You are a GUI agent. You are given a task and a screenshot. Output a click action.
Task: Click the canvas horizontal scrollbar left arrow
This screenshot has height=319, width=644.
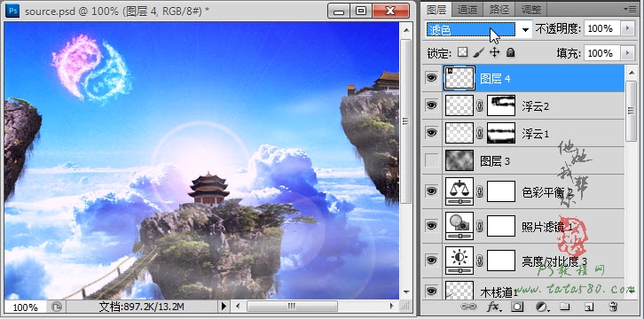(x=238, y=306)
